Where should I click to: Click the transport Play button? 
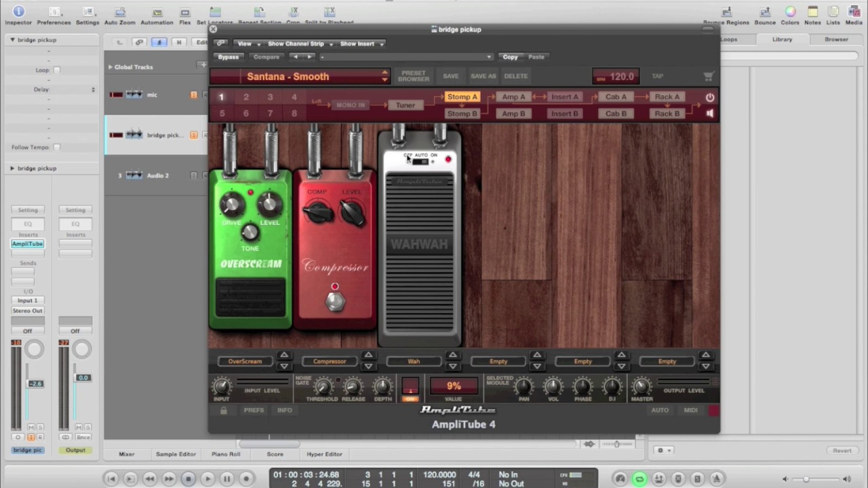208,479
